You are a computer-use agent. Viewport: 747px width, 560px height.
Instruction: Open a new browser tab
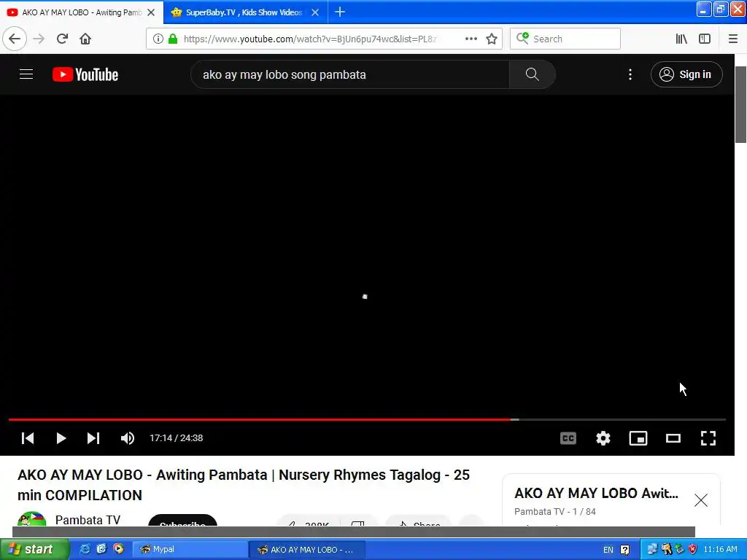pos(340,12)
